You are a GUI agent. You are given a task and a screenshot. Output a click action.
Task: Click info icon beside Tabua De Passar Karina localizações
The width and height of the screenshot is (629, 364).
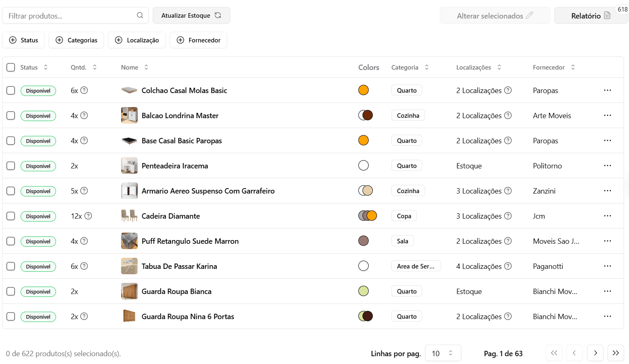click(508, 266)
